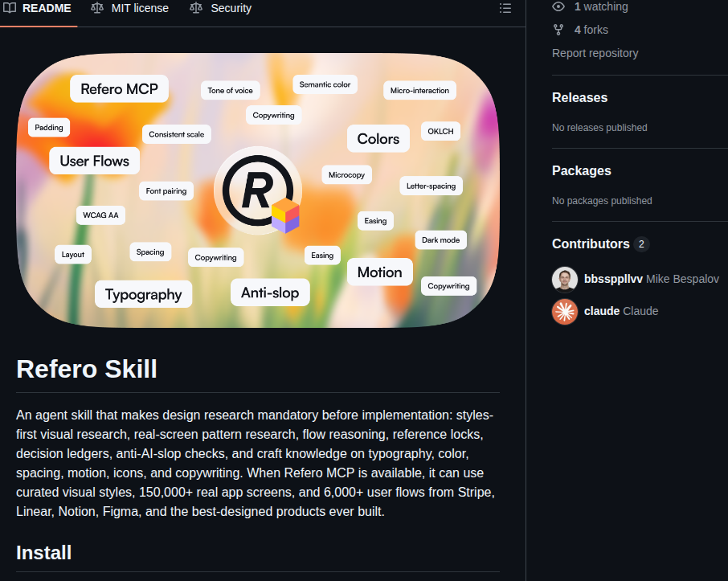Click the README book icon

[x=10, y=8]
